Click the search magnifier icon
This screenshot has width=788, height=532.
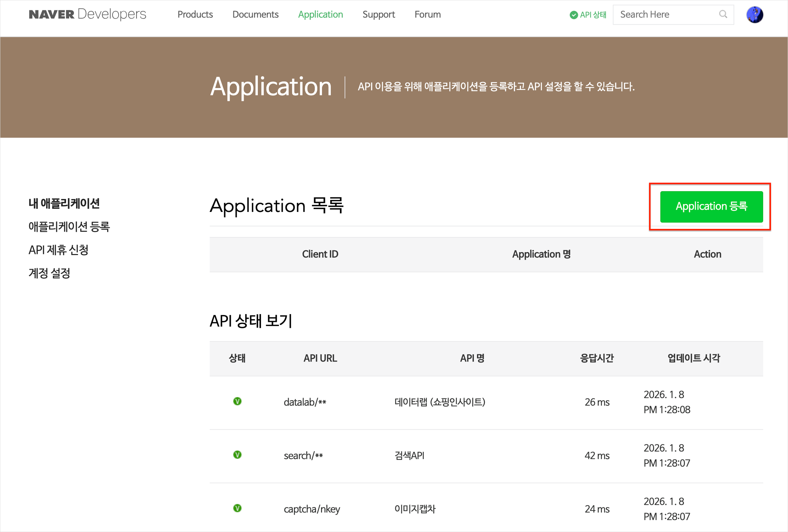pos(723,14)
